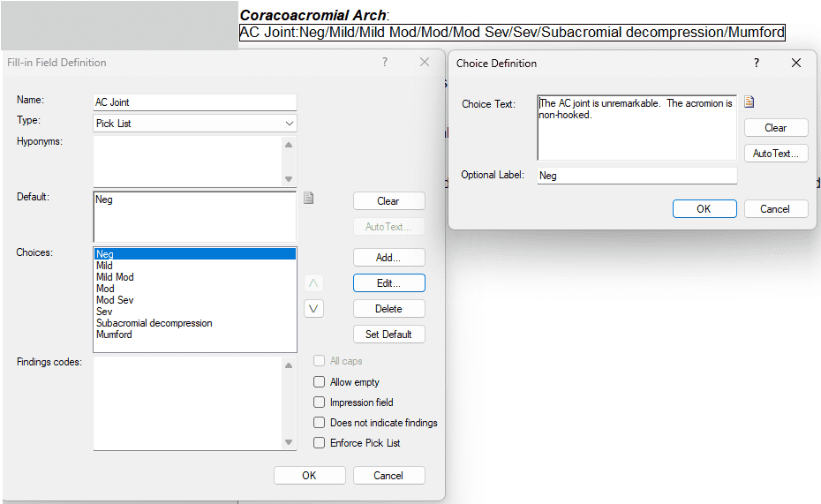Check the Impression field option
This screenshot has width=821, height=504.
coord(320,402)
